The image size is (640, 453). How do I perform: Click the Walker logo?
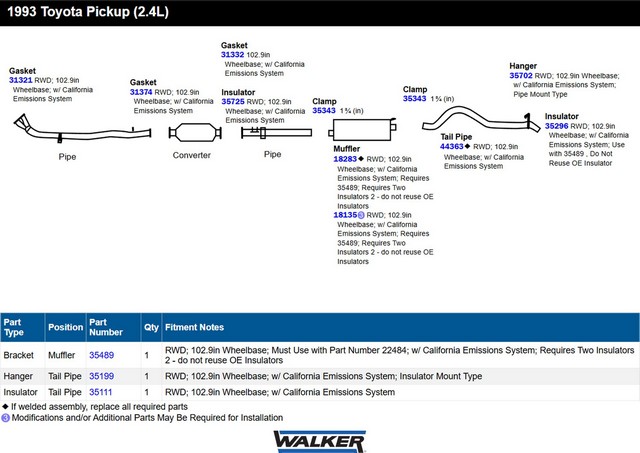pyautogui.click(x=320, y=442)
